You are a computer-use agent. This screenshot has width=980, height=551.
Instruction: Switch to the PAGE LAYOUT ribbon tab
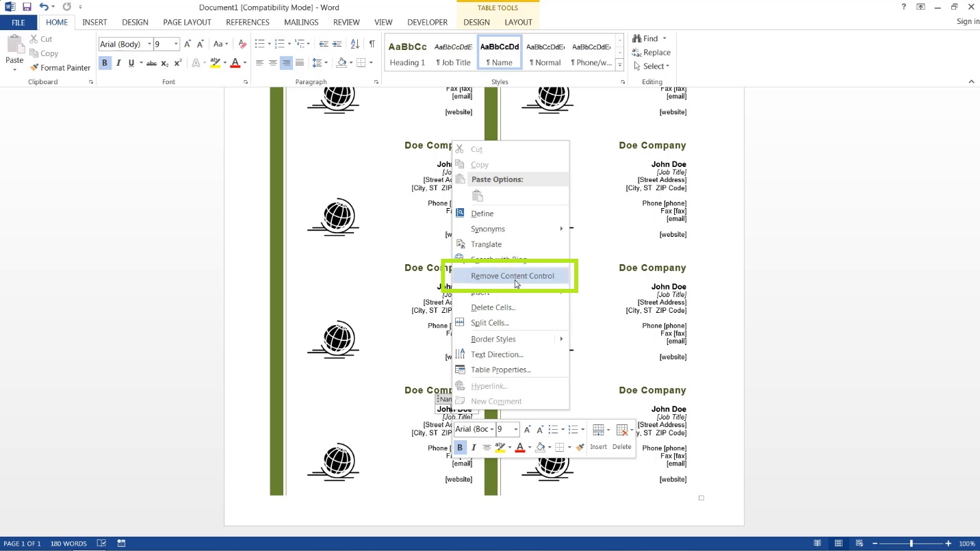(x=187, y=23)
